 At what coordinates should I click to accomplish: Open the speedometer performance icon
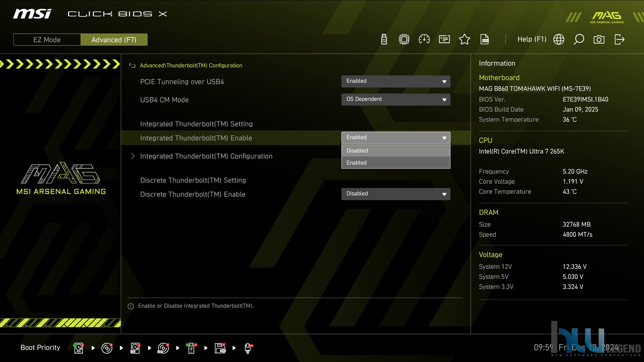pyautogui.click(x=424, y=39)
